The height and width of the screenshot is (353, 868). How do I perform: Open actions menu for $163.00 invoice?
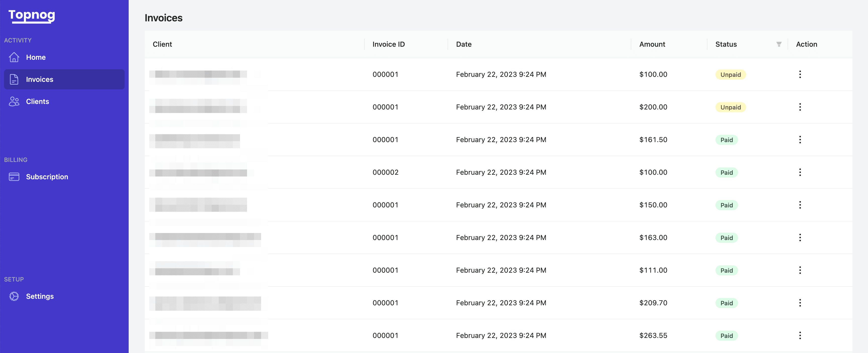tap(800, 238)
